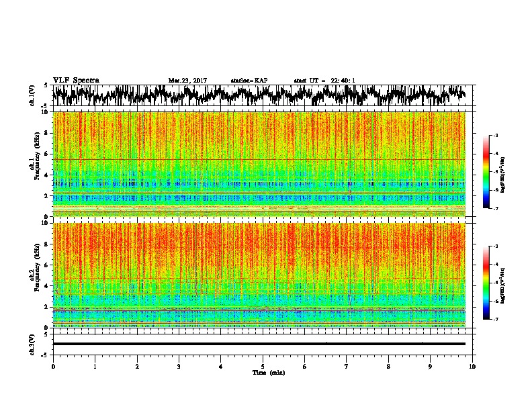The height and width of the screenshot is (411, 532).
Task: Click the ch.1(V) axis label
Action: point(32,95)
